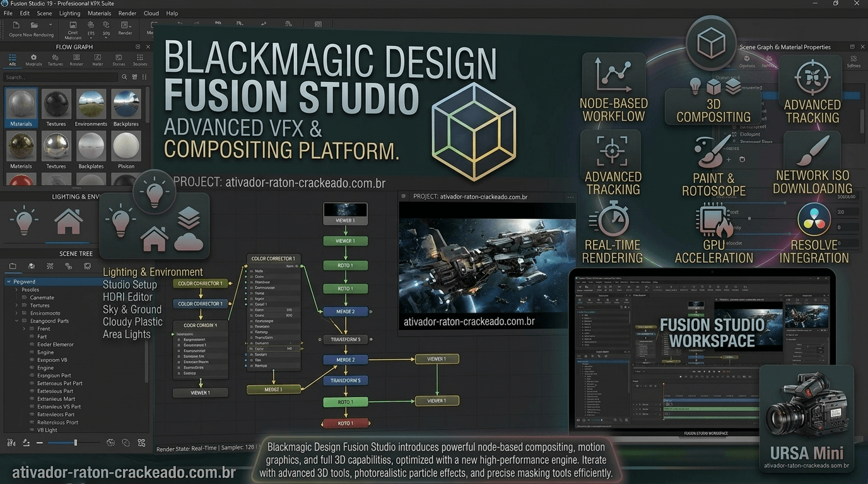Expand the Pesolles tree item
The height and width of the screenshot is (484, 868).
pyautogui.click(x=16, y=290)
